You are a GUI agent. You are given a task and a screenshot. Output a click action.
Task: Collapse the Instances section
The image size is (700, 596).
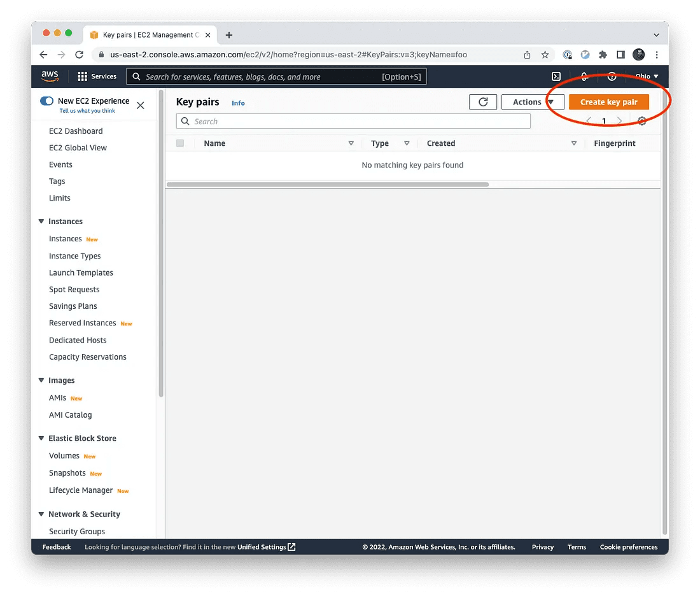(x=41, y=221)
